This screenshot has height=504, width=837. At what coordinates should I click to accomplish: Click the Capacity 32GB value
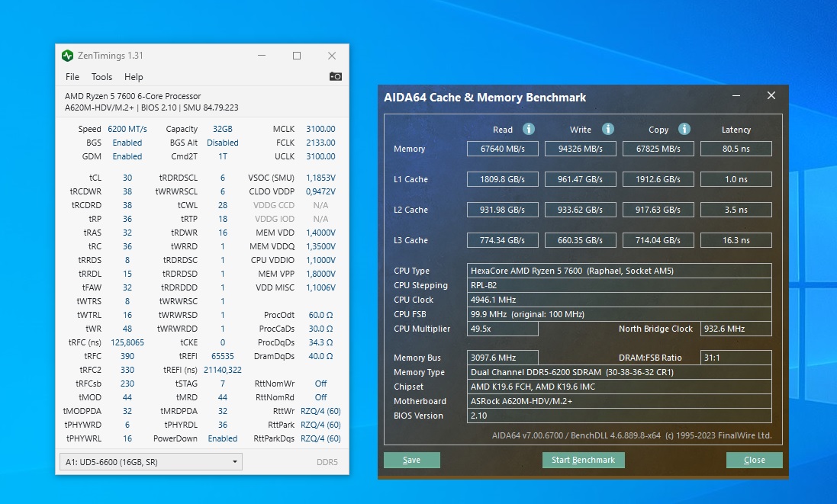click(223, 129)
